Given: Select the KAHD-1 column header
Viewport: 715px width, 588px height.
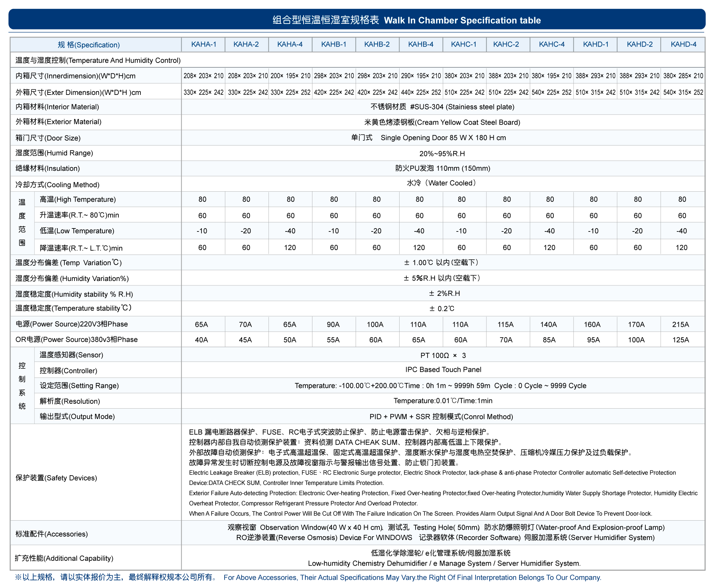Looking at the screenshot, I should coord(596,44).
